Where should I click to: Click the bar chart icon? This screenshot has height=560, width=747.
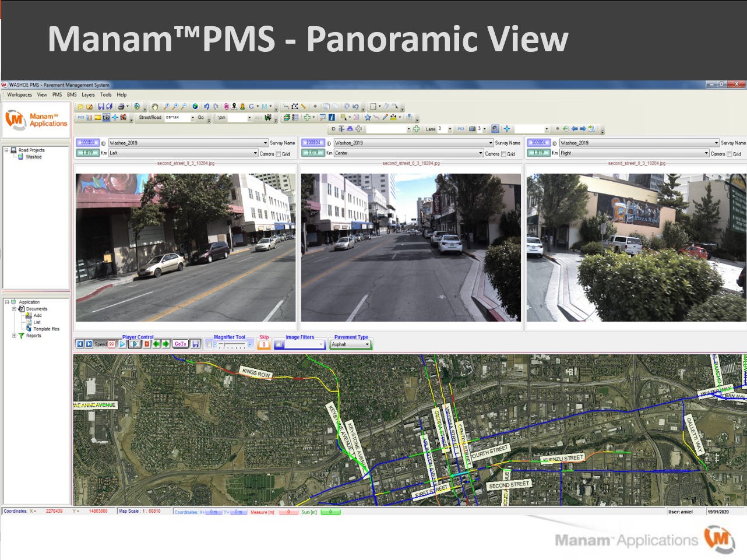(x=89, y=117)
